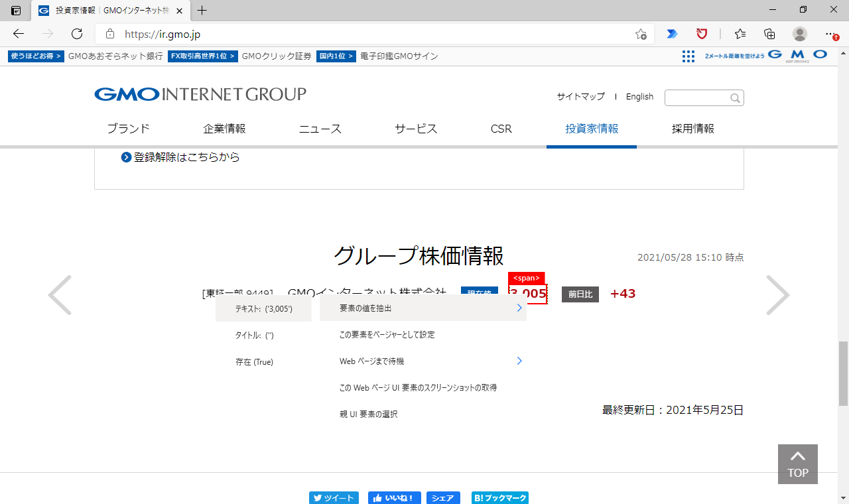Expand Web ページまで待機 submenu
The width and height of the screenshot is (849, 504).
[423, 361]
